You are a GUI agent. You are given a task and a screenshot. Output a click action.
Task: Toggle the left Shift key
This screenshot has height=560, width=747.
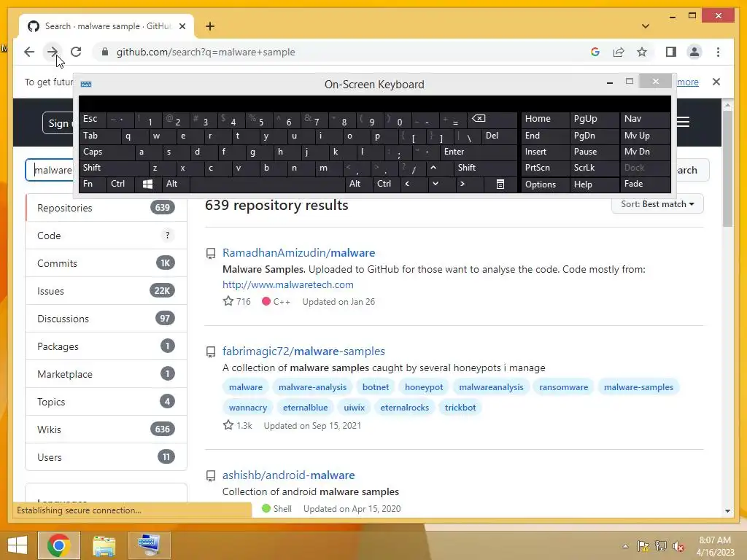tap(114, 168)
